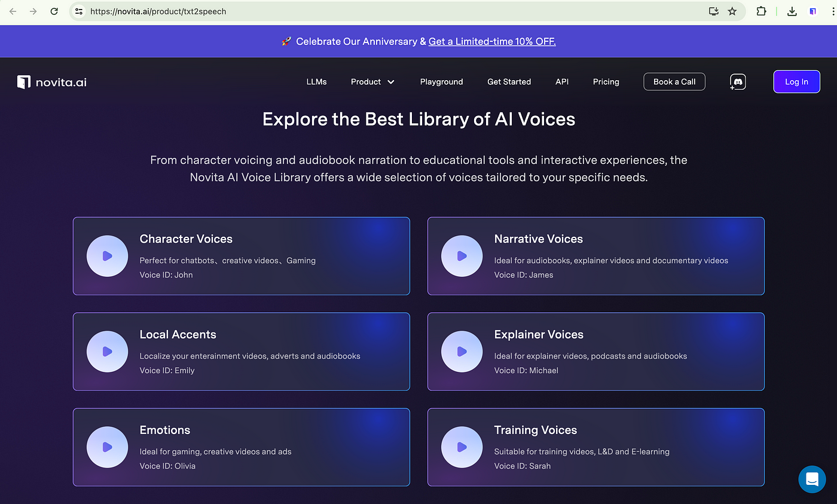Click the text Voice ID: Olivia
Screen dimensions: 837x504
[x=167, y=466]
